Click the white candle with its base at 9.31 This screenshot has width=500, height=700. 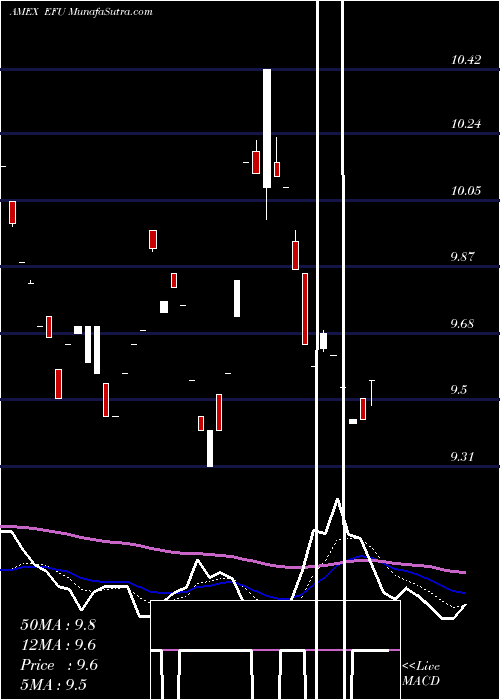pos(210,448)
